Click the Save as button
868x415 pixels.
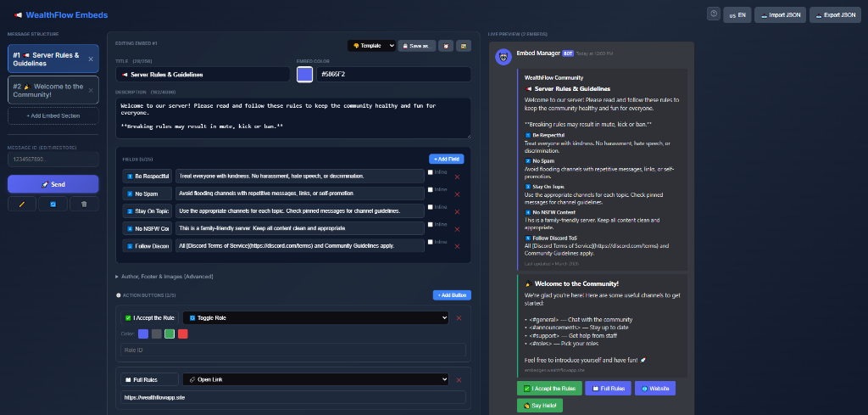click(417, 46)
